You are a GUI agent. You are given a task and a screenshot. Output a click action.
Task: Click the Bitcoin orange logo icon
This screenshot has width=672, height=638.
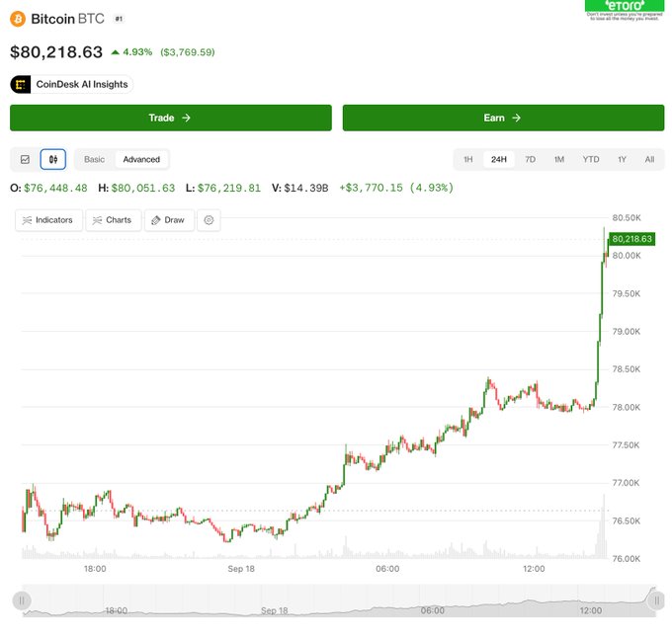pos(18,20)
